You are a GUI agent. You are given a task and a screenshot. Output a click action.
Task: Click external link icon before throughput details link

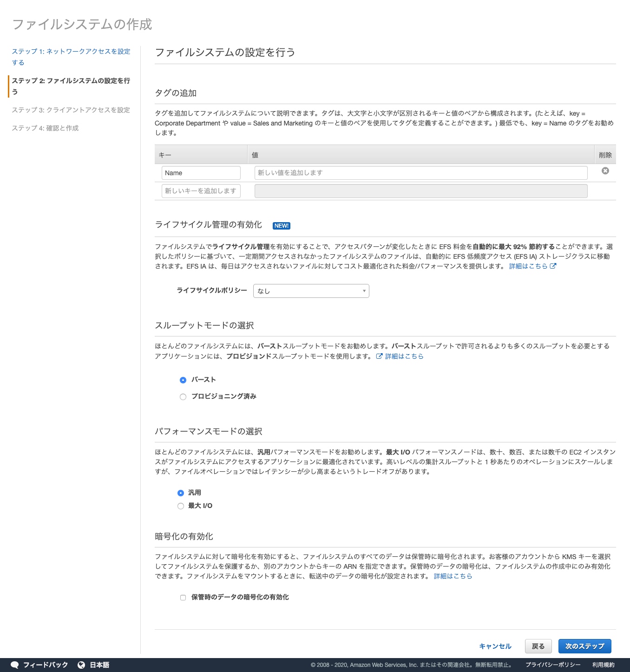379,356
